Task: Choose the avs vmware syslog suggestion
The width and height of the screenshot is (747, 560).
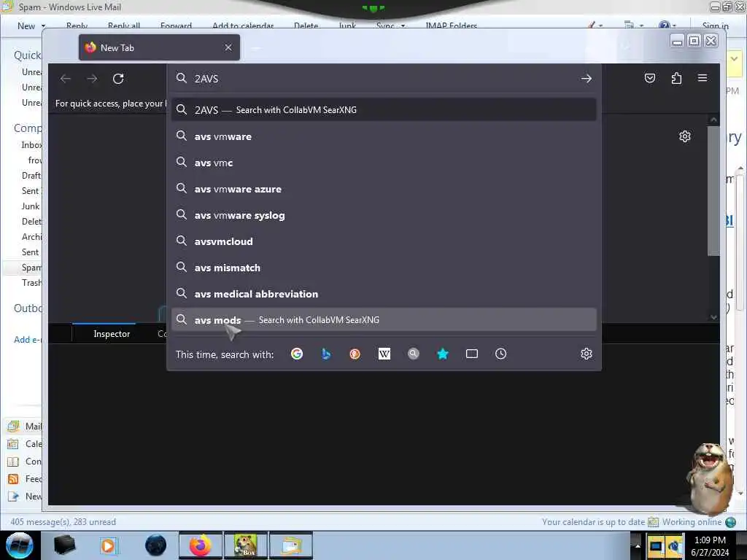Action: point(384,215)
